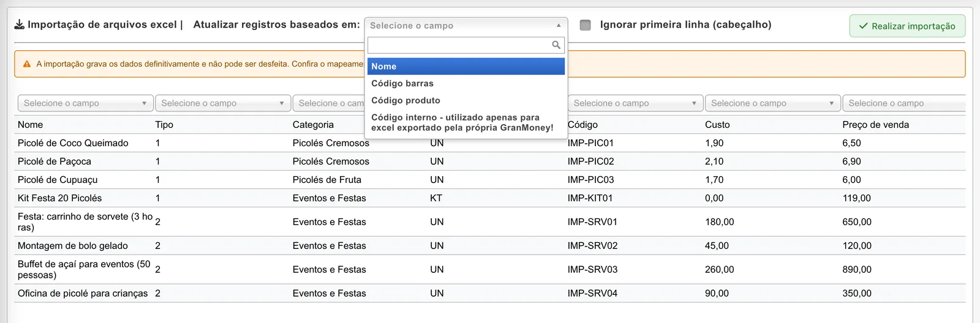Click code IMP-SRV01 cell
The image size is (980, 323).
pyautogui.click(x=592, y=221)
